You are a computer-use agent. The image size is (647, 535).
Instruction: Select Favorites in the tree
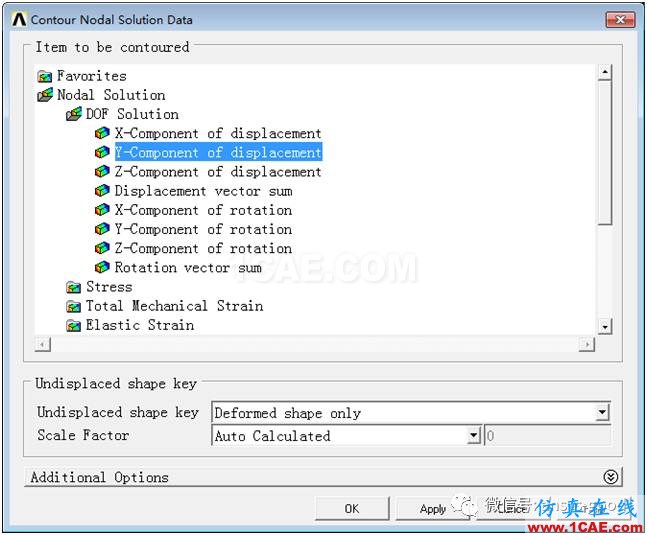pos(92,76)
